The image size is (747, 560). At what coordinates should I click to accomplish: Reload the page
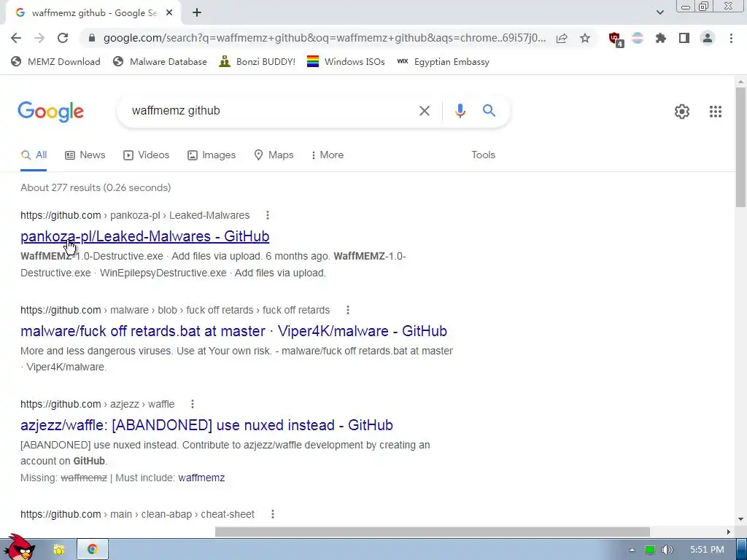(63, 38)
